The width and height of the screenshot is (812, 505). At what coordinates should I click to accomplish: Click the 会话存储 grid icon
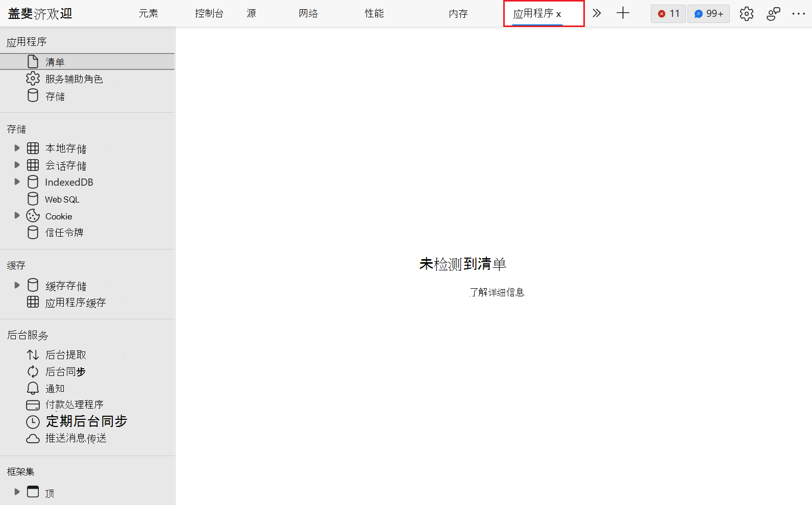click(33, 165)
